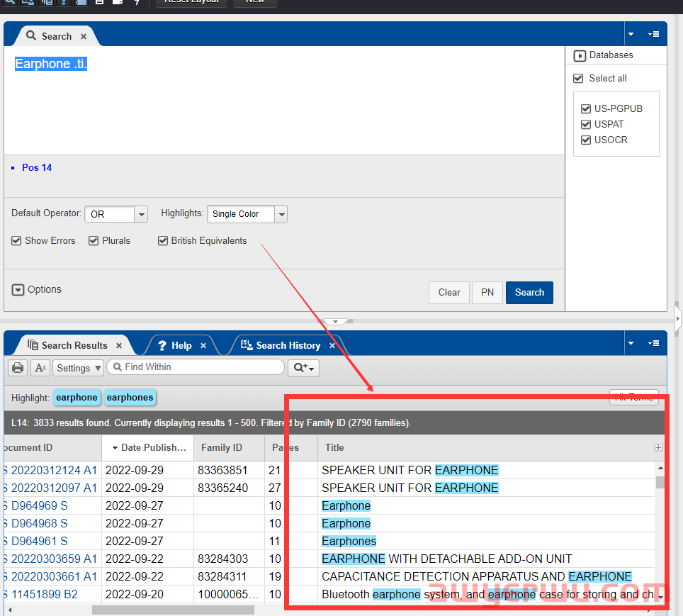Switch to the Search History tab
683x616 pixels.
click(288, 346)
